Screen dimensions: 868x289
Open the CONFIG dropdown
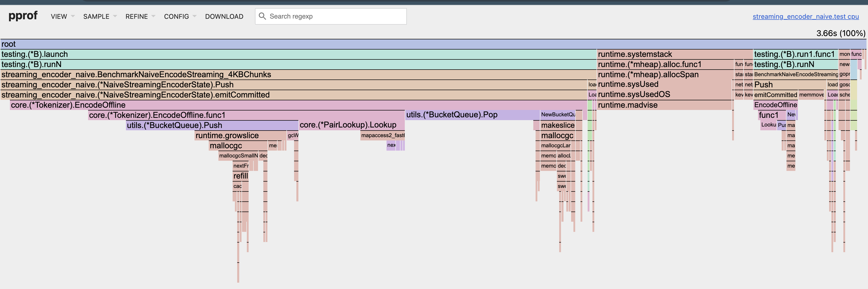tap(176, 16)
